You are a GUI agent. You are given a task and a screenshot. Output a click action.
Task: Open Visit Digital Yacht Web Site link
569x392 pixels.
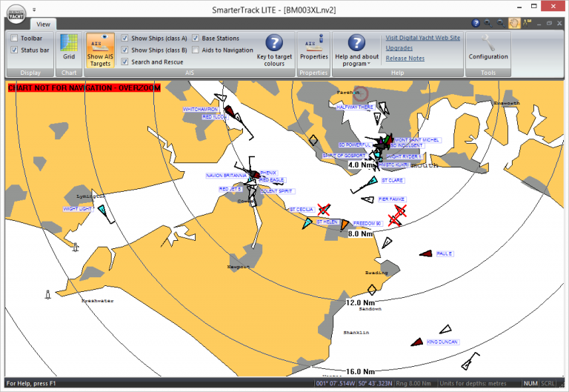pos(422,38)
